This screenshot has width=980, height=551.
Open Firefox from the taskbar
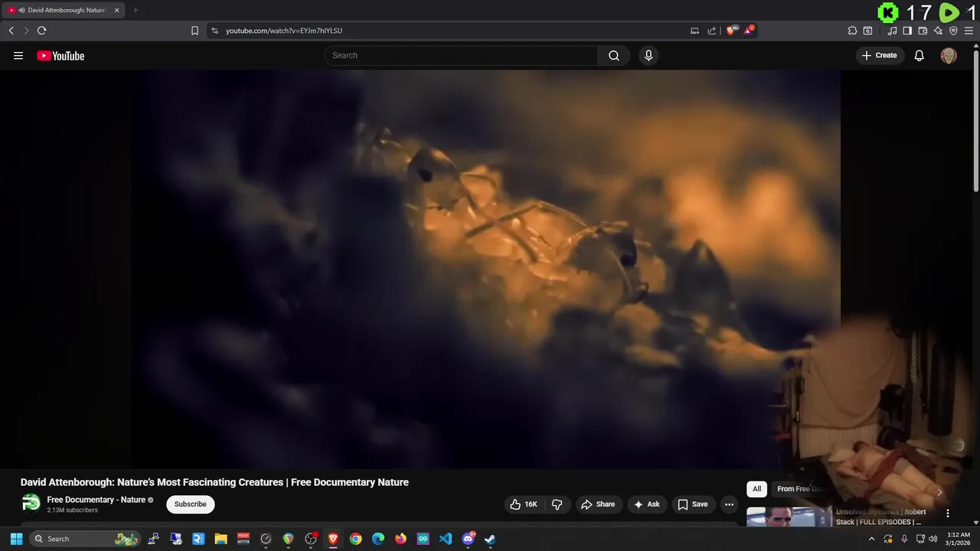(x=400, y=539)
